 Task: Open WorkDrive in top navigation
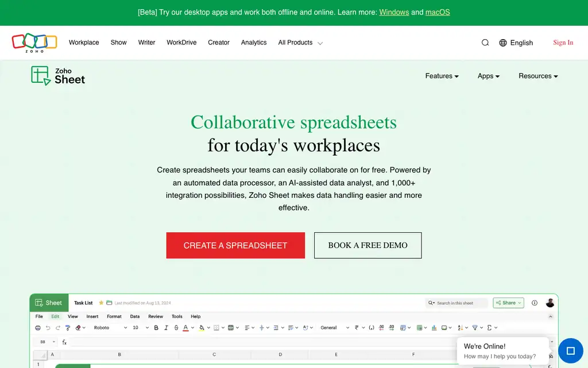pos(181,43)
